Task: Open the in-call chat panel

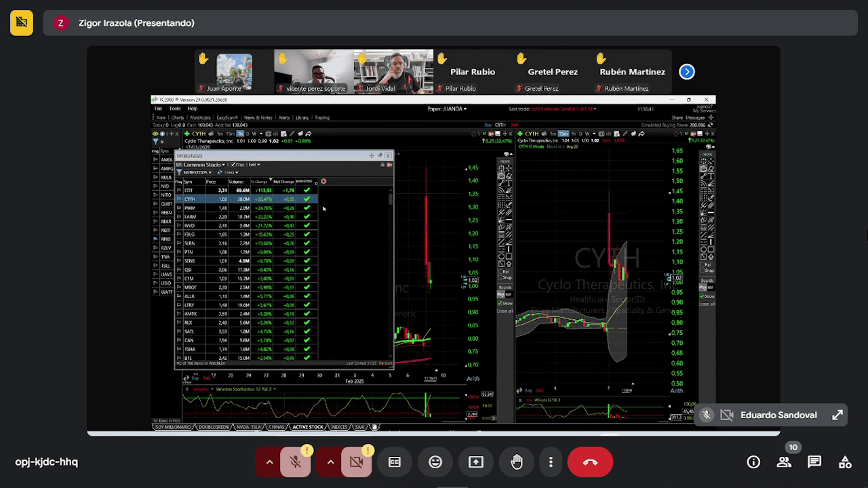Action: (x=814, y=462)
